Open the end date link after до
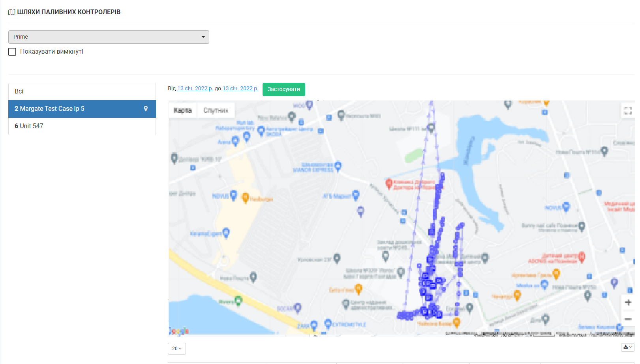Viewport: 640px width, 364px height. [x=240, y=88]
